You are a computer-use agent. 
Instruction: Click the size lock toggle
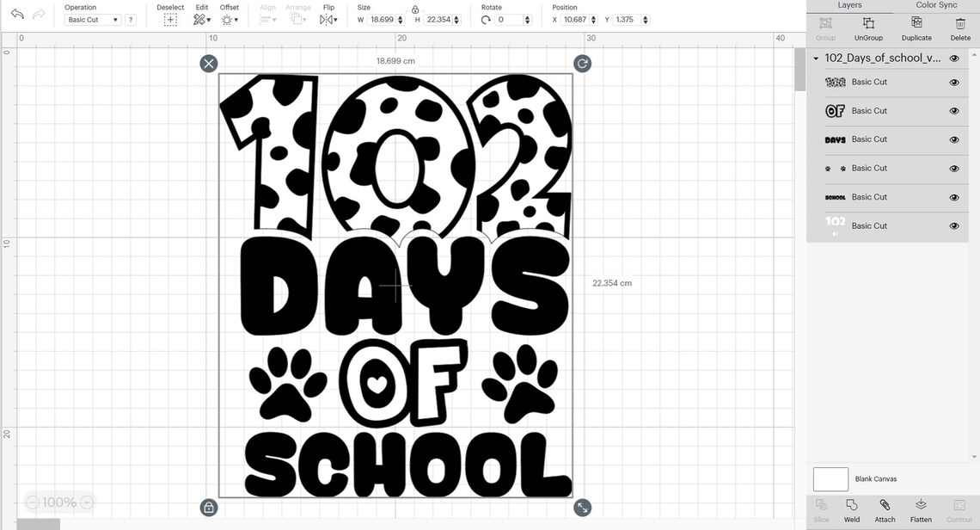pyautogui.click(x=415, y=9)
